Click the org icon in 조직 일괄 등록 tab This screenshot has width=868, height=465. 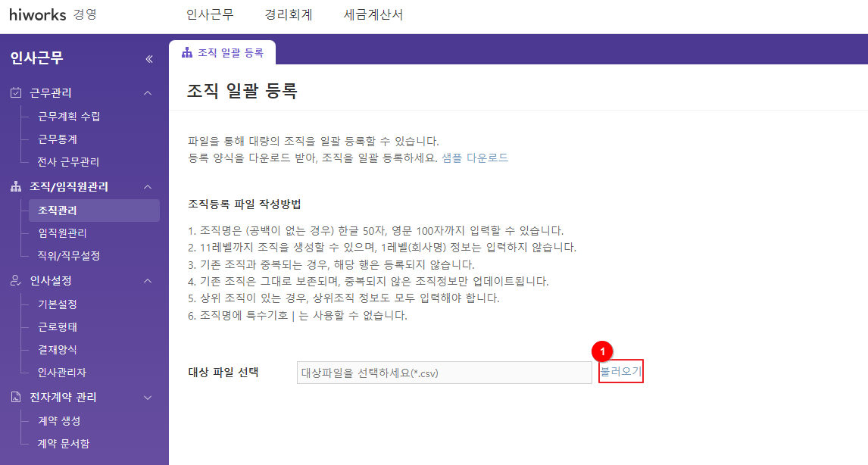click(x=187, y=52)
